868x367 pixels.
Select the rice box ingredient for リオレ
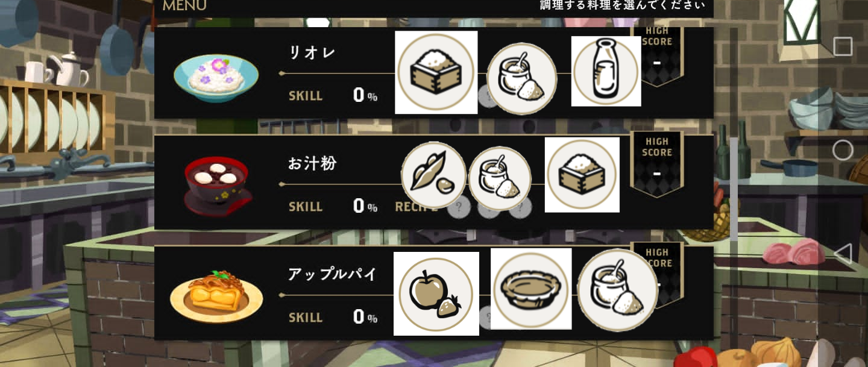tap(436, 72)
